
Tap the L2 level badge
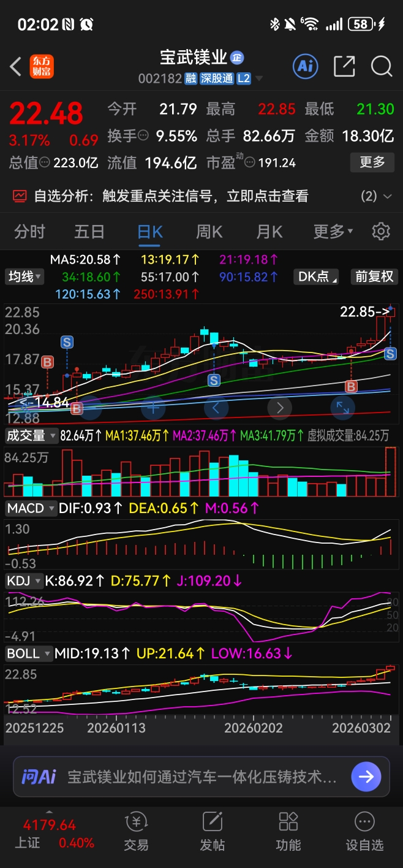(x=244, y=78)
